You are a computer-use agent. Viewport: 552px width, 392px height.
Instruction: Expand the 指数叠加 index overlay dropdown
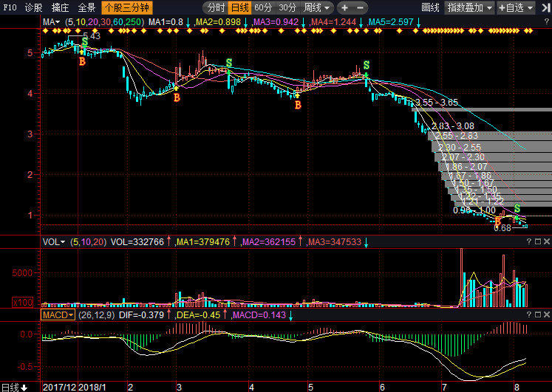point(469,7)
